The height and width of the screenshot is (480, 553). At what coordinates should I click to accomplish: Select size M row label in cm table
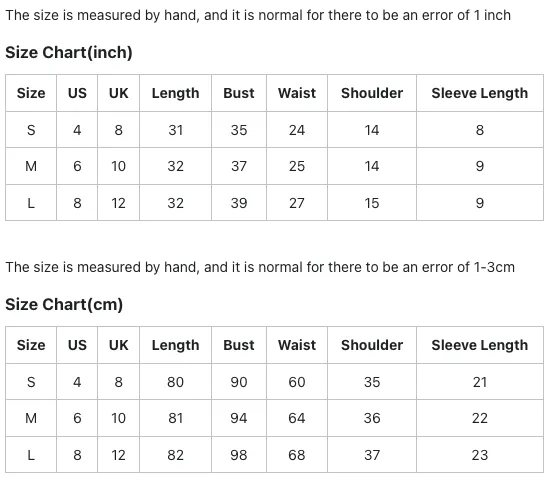coord(31,418)
